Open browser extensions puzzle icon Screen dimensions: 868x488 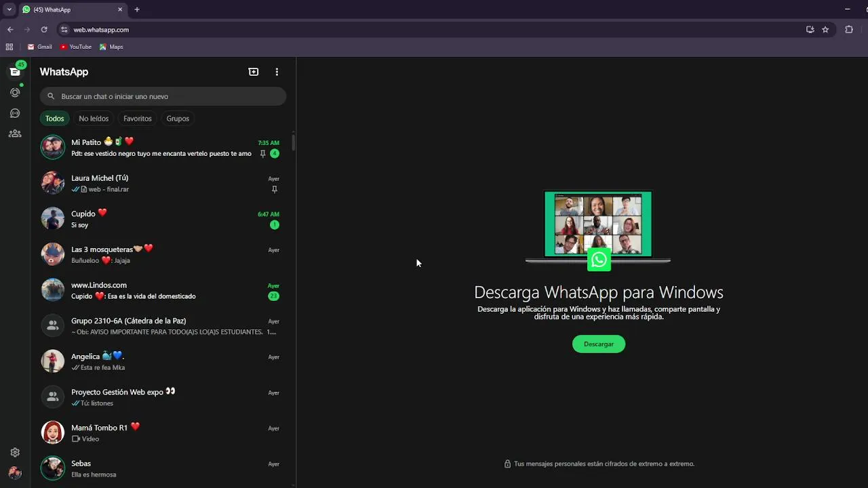pos(849,30)
